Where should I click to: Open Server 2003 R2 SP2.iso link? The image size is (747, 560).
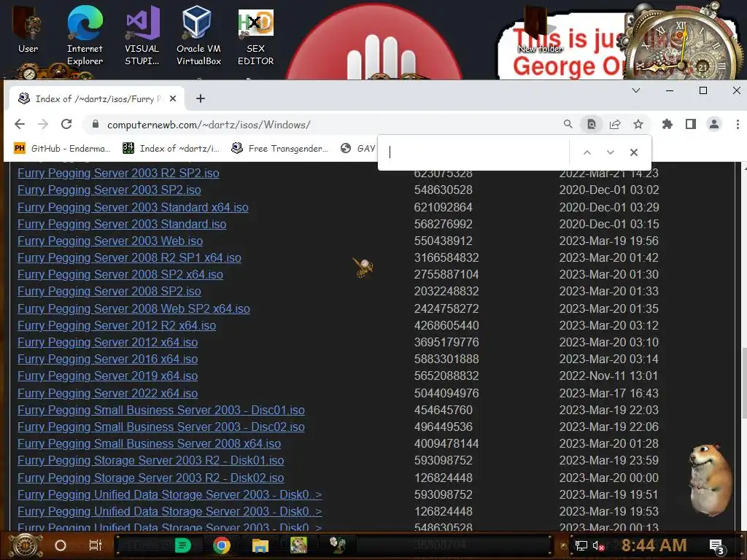[118, 173]
